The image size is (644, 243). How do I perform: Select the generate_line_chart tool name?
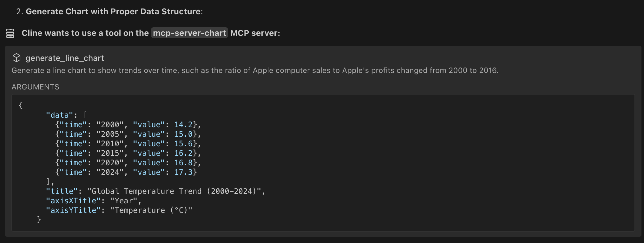tap(65, 58)
